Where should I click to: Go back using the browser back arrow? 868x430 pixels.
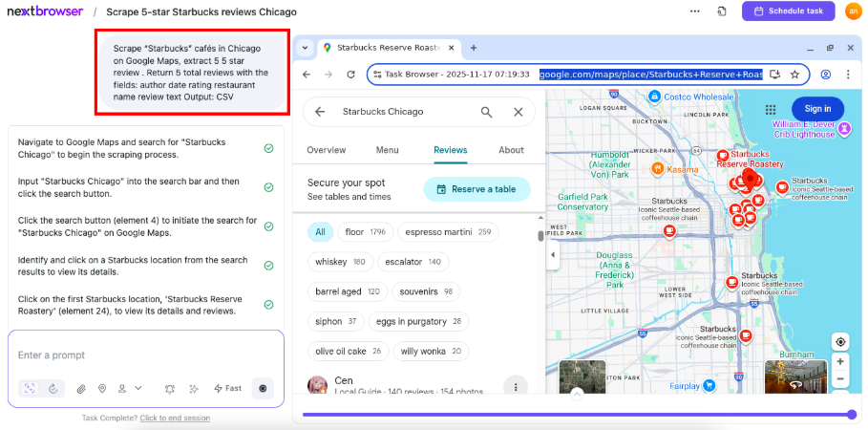pyautogui.click(x=307, y=75)
